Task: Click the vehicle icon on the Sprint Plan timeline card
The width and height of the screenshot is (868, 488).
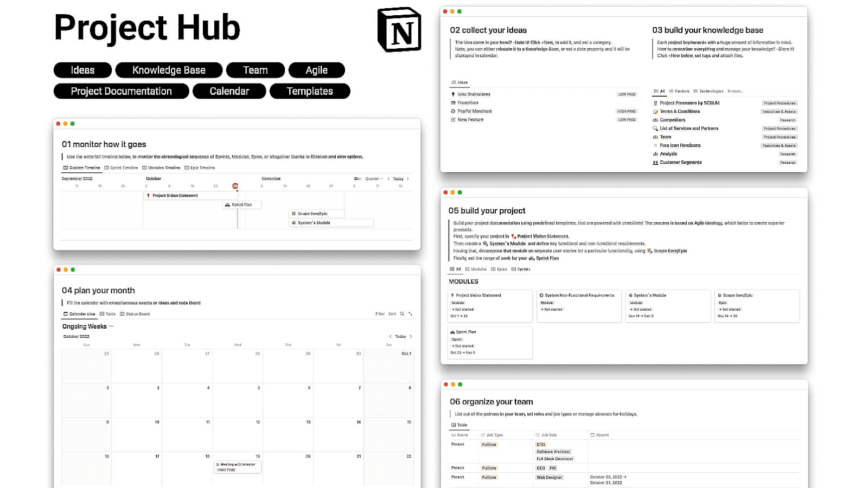Action: pyautogui.click(x=227, y=204)
